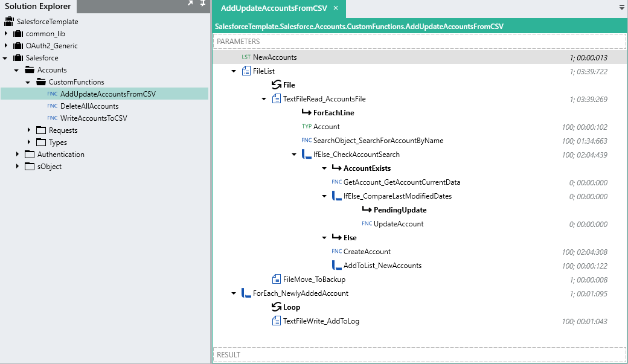Open the DeleteAllAccounts function

coord(89,106)
